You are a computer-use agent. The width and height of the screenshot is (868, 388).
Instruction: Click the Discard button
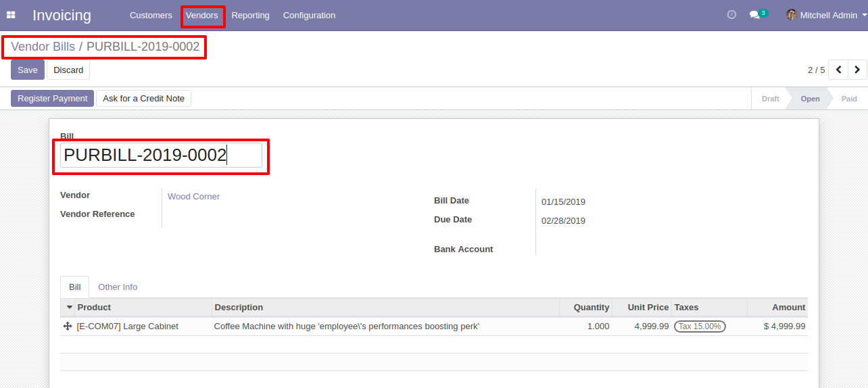pyautogui.click(x=68, y=70)
